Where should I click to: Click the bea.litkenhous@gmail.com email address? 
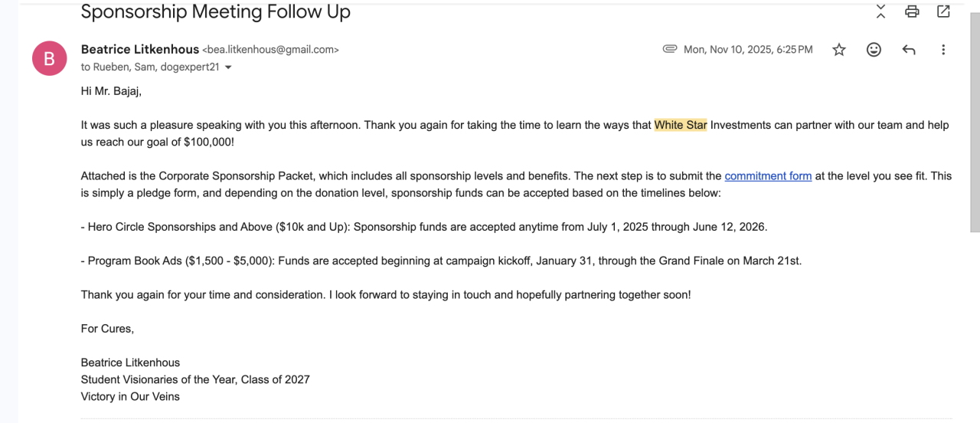pos(270,50)
